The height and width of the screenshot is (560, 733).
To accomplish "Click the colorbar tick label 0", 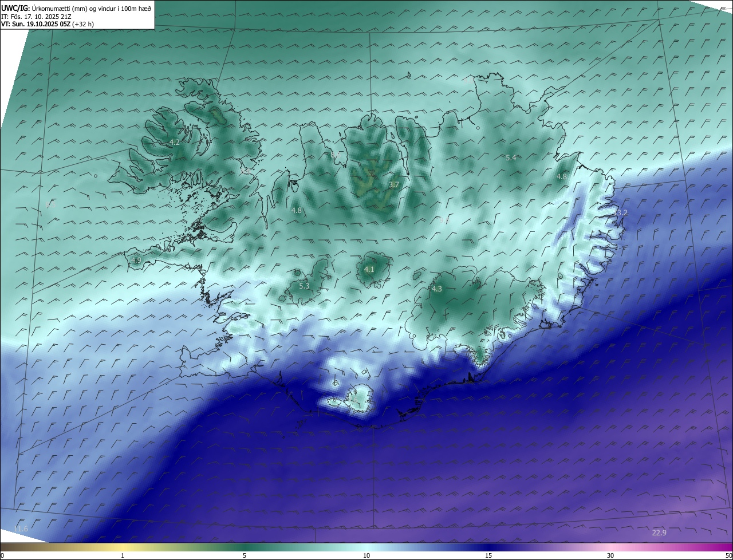I will pyautogui.click(x=2, y=555).
